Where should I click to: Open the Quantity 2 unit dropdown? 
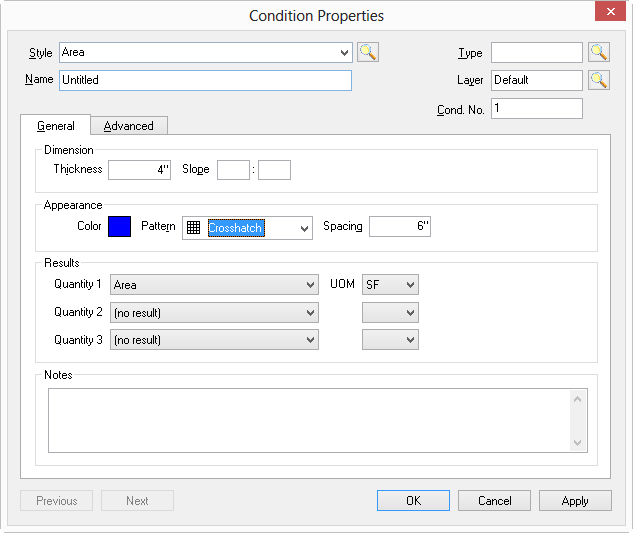(390, 313)
